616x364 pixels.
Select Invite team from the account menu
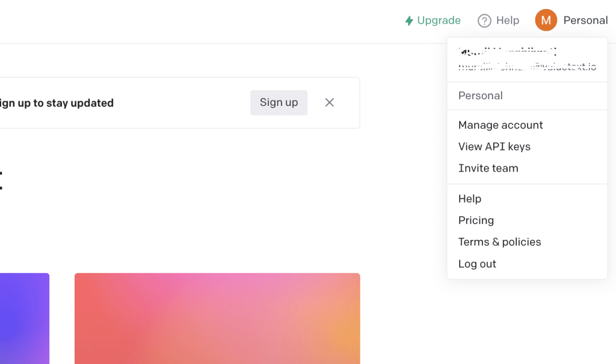(x=488, y=168)
